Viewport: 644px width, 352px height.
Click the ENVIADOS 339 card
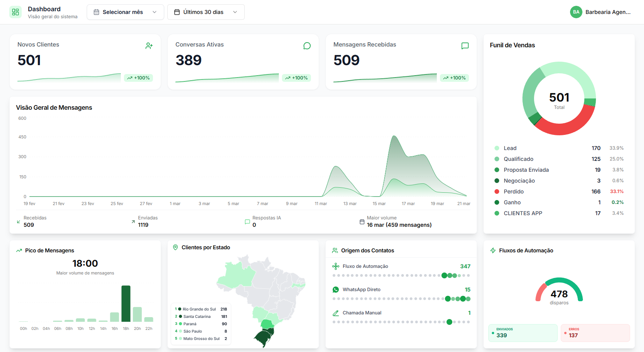click(523, 332)
